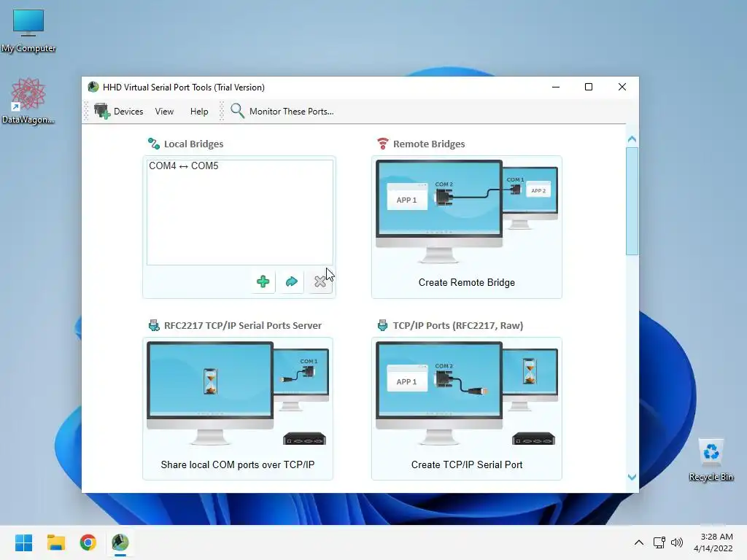The height and width of the screenshot is (560, 747).
Task: Click the volume speaker tray icon
Action: pyautogui.click(x=677, y=542)
